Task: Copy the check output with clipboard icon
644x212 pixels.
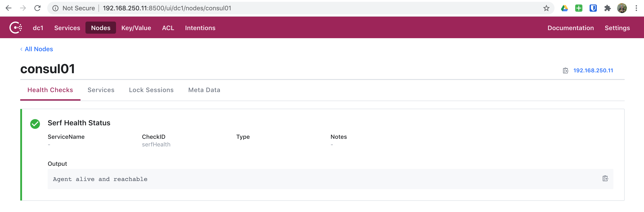Action: pyautogui.click(x=605, y=179)
